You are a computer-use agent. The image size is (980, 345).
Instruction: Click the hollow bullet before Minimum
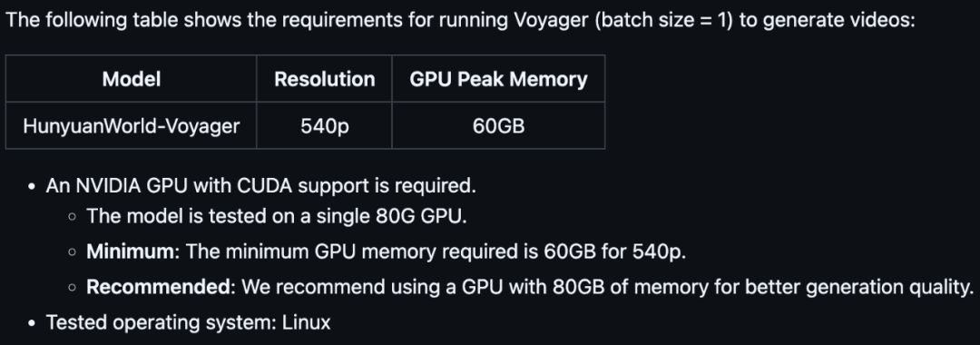73,252
